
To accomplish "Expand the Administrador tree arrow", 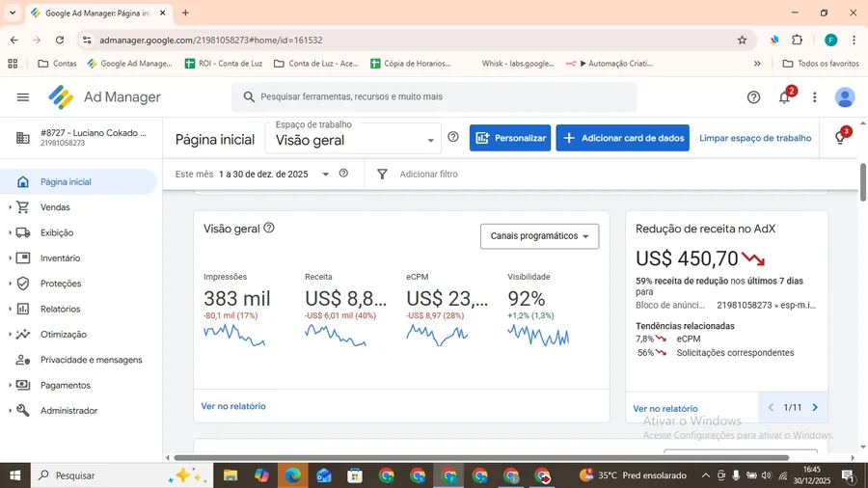I will pyautogui.click(x=10, y=411).
